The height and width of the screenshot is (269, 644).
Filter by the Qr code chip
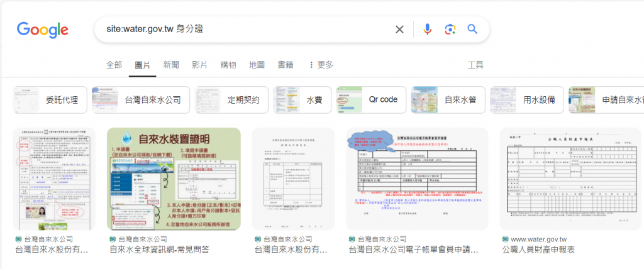[x=371, y=100]
